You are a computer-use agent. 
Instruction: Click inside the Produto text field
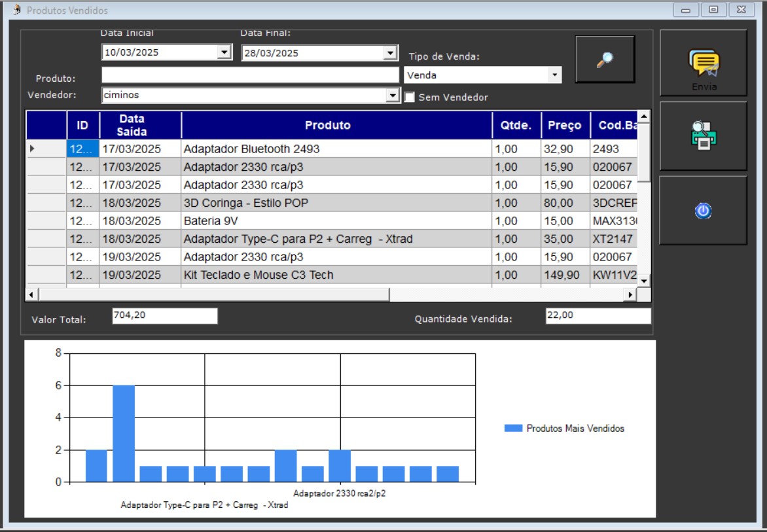coord(250,75)
